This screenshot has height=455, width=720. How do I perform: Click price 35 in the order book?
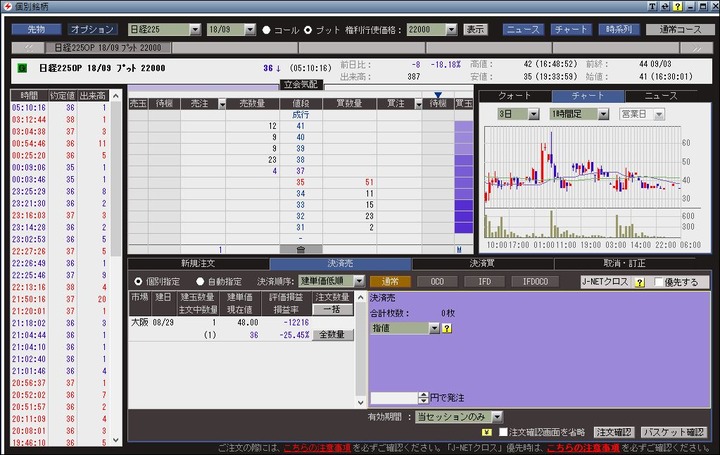point(300,182)
